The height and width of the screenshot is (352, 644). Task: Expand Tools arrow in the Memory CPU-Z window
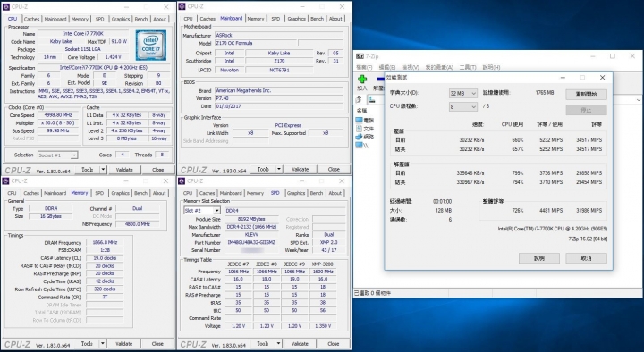tap(103, 344)
